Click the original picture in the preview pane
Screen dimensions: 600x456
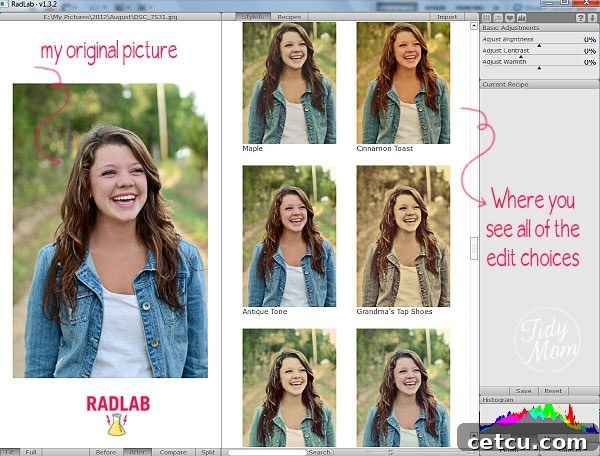click(111, 231)
